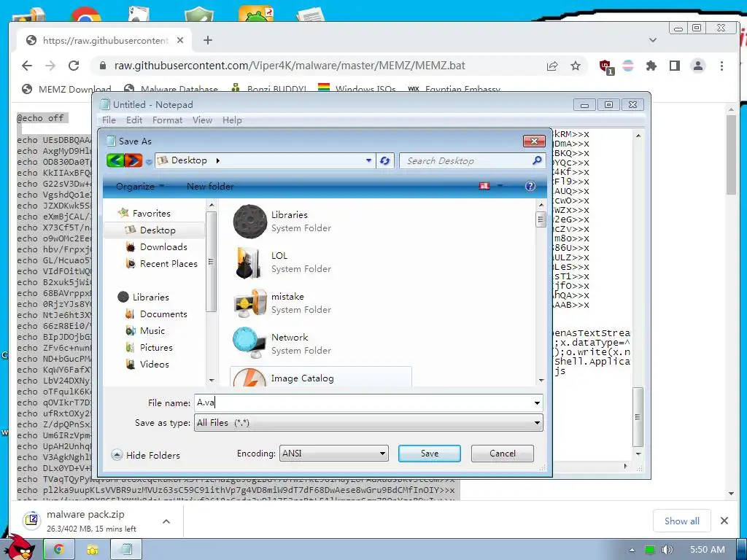Click the Save button

click(429, 454)
